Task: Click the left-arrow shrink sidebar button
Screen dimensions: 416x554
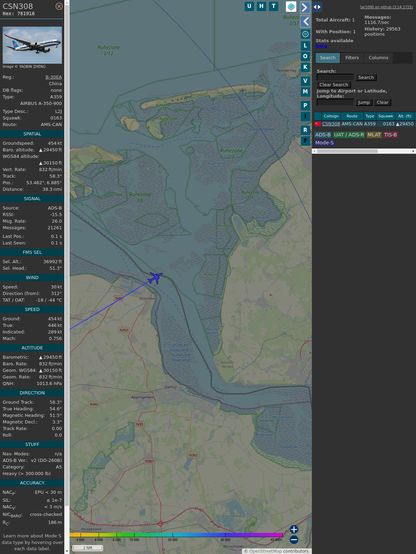Action: coord(305,22)
